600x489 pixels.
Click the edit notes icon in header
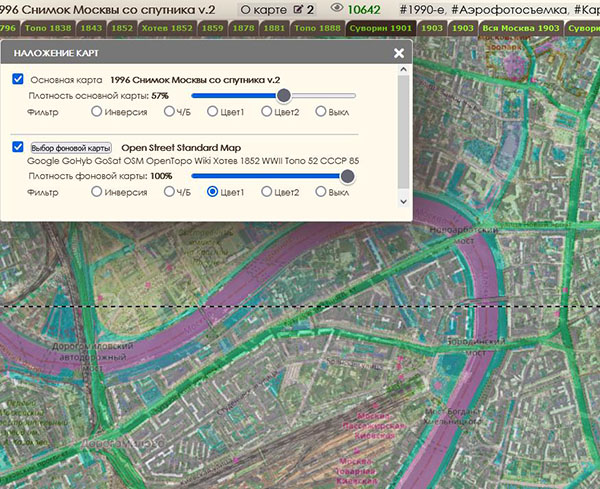297,8
